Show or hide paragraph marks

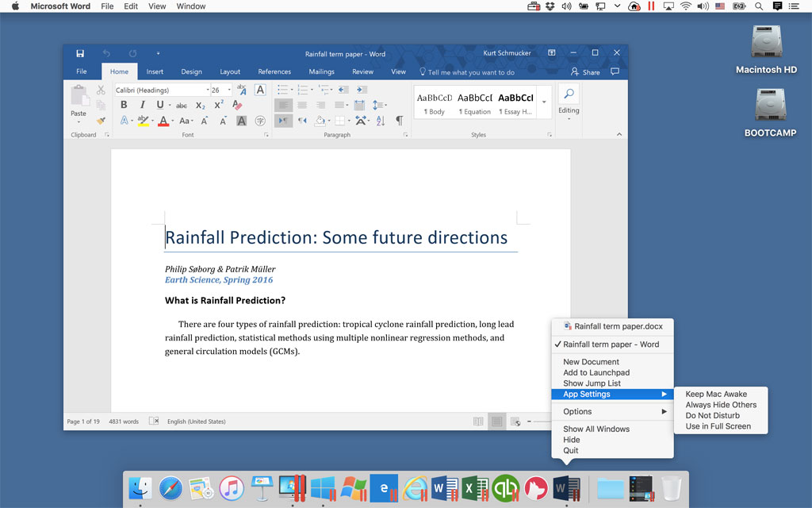[x=400, y=121]
